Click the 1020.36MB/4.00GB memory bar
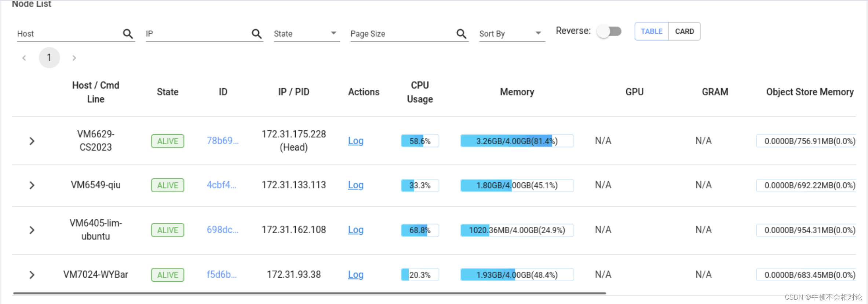 [517, 230]
